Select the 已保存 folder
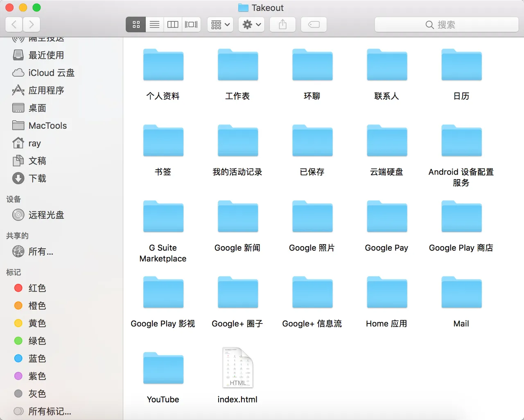 coord(312,141)
